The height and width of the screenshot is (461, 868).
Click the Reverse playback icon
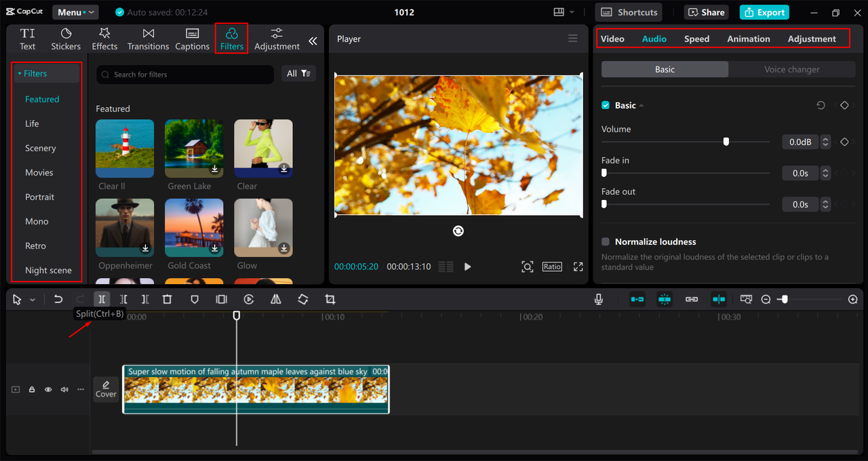(x=249, y=299)
